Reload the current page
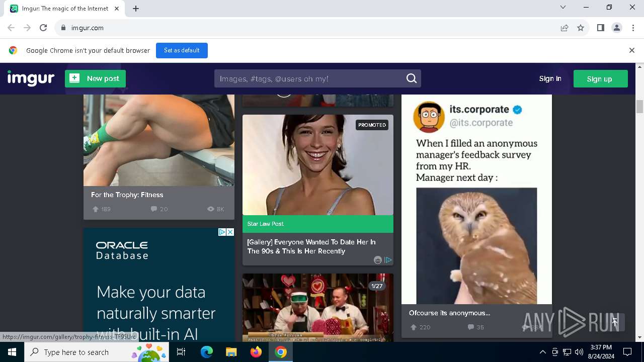The image size is (644, 362). point(43,28)
